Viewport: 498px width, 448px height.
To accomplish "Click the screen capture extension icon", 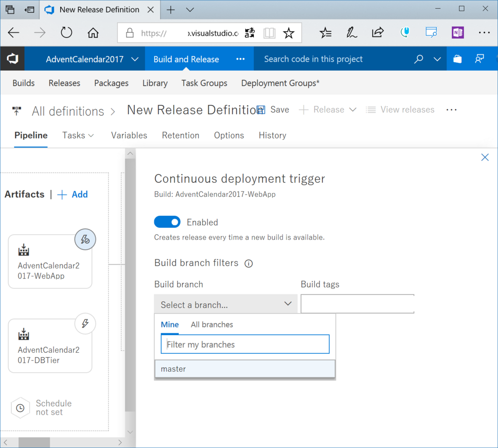I will click(431, 33).
